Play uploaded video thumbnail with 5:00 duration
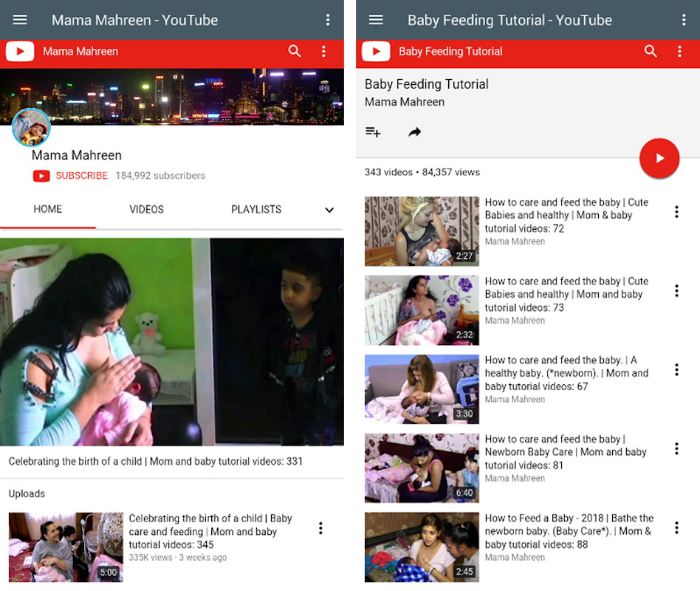Viewport: 700px width, 591px height. [66, 547]
